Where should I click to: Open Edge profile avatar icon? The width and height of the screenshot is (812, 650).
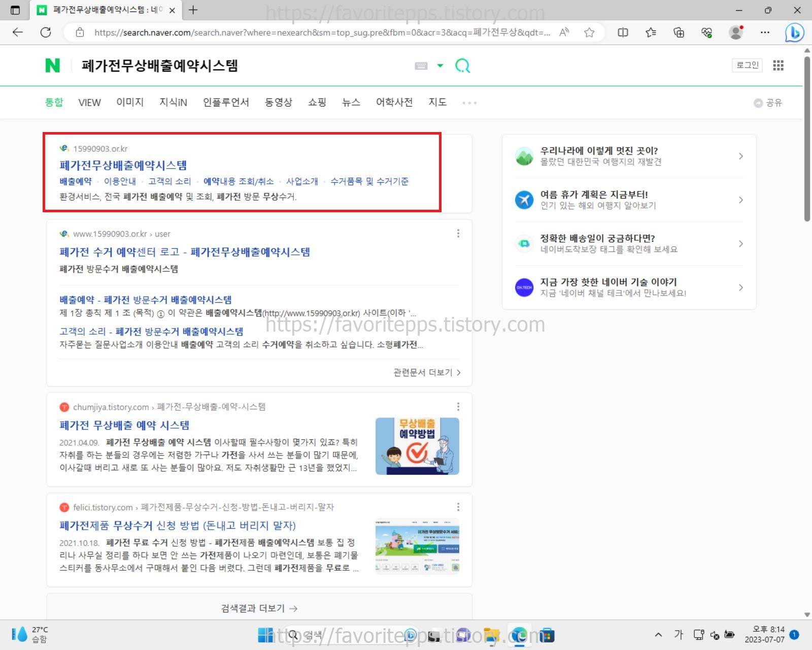pyautogui.click(x=736, y=32)
